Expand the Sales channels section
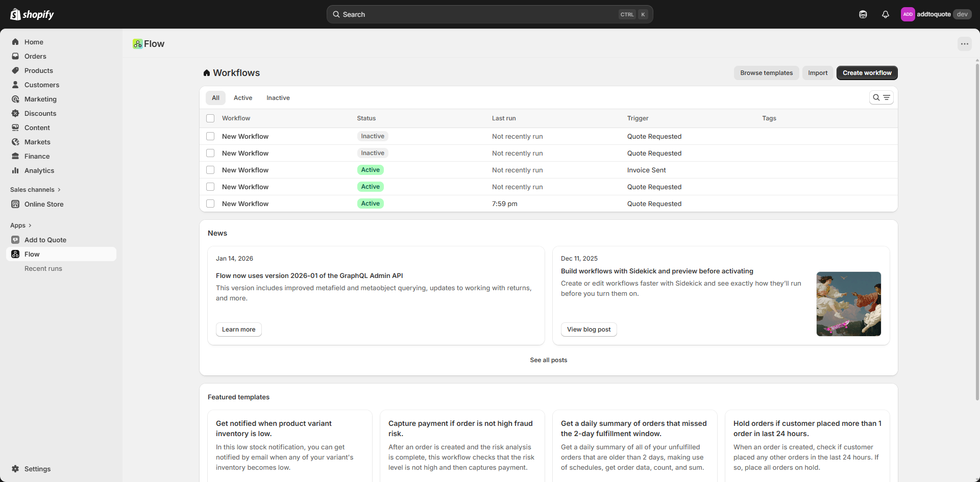 click(x=35, y=189)
